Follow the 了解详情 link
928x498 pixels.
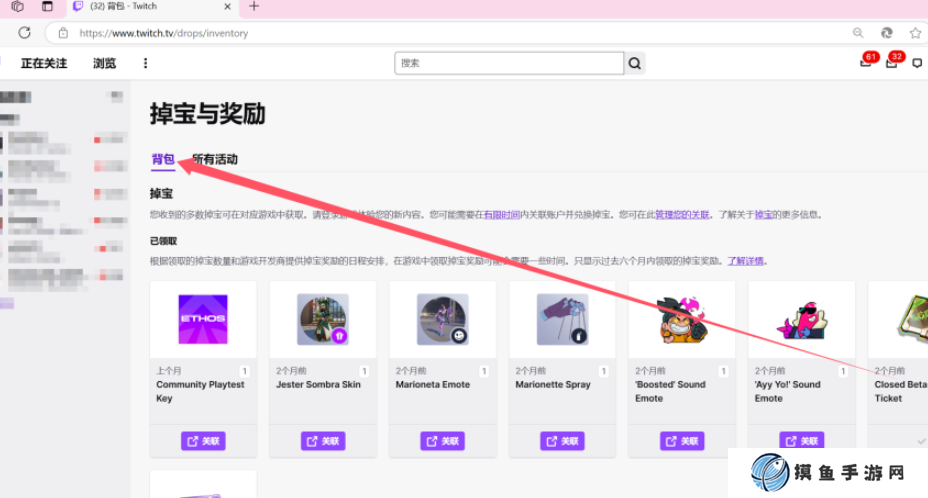coord(746,261)
